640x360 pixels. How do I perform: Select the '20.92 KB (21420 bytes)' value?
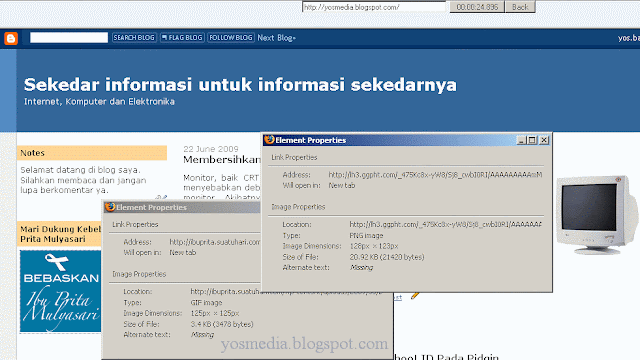tap(387, 257)
